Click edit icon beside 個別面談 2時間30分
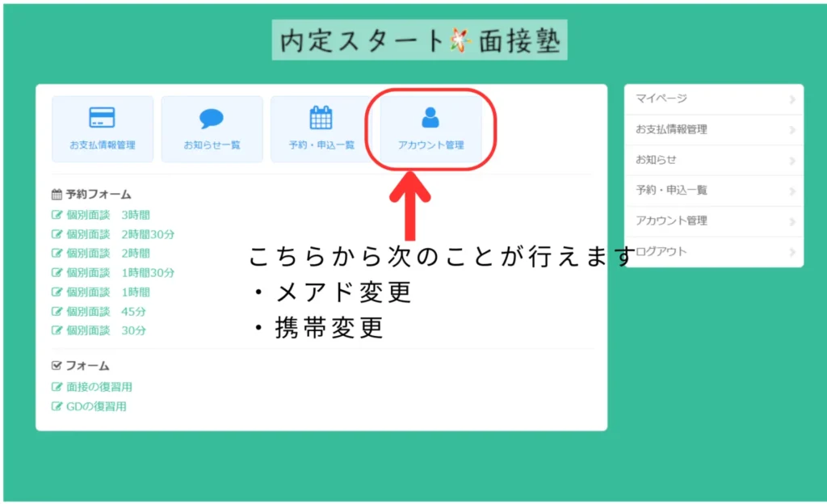 [57, 234]
